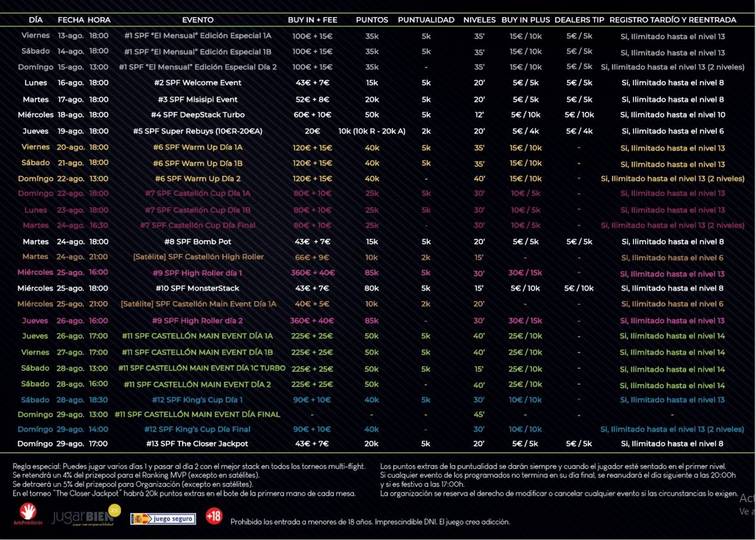Expand the NIVELES column header

pyautogui.click(x=479, y=20)
